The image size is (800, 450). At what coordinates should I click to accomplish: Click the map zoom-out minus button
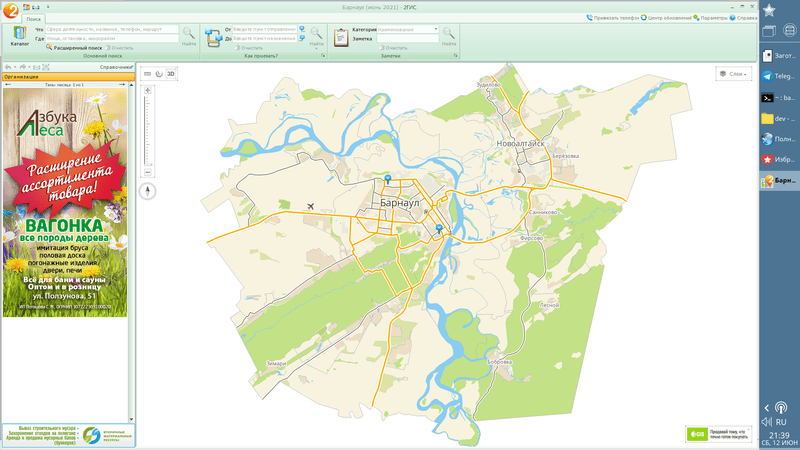coord(148,171)
